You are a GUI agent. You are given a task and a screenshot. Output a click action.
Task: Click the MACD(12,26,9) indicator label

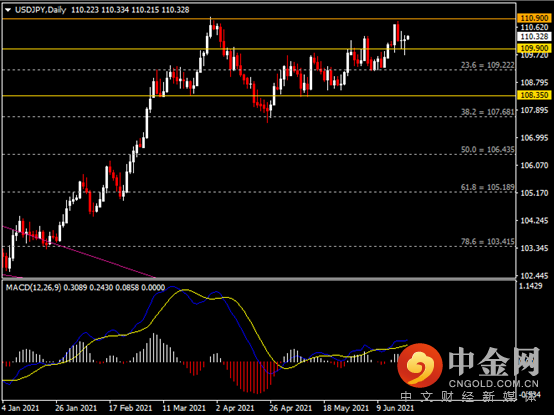[33, 287]
